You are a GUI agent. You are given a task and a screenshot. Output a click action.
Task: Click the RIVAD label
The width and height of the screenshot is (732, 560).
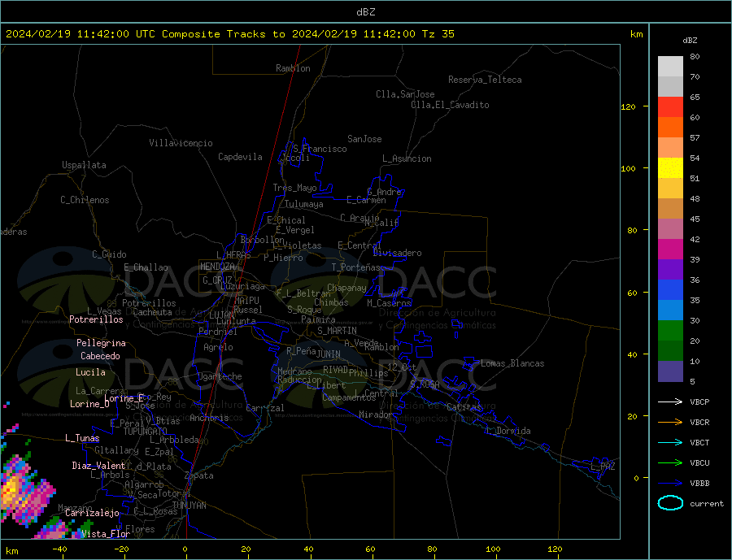tap(336, 370)
